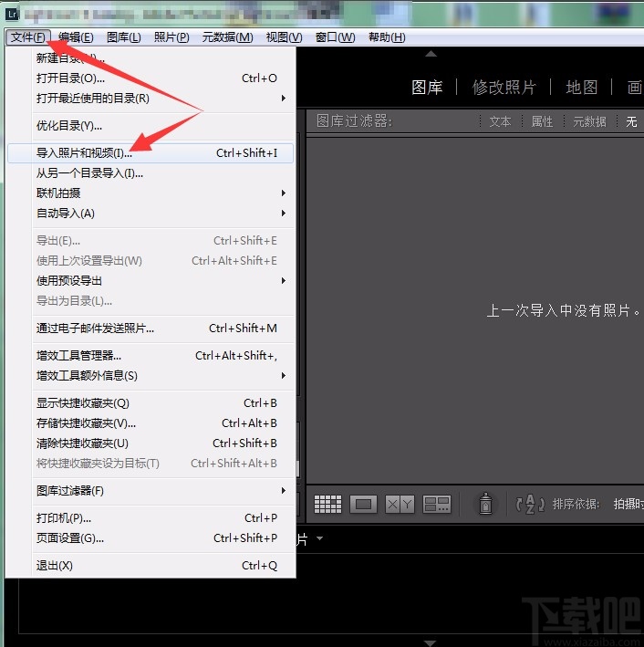
Task: Open the 图库 menu in the menu bar
Action: 124,37
